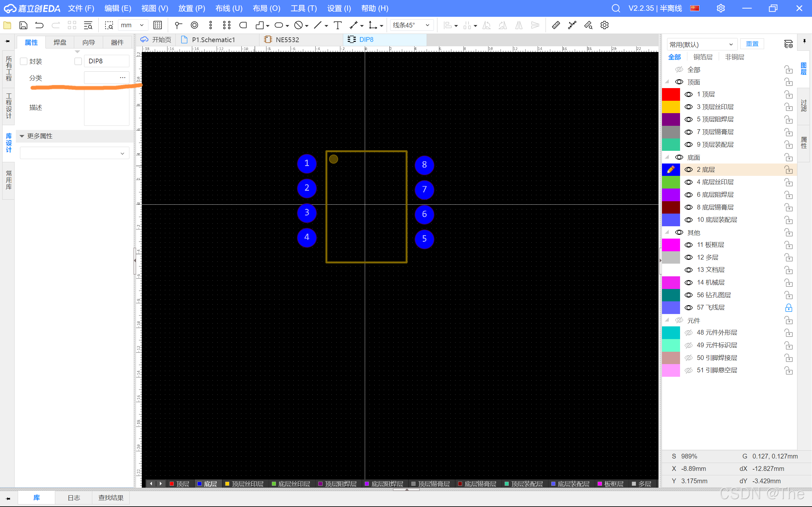812x507 pixels.
Task: Open the mm unit dropdown
Action: (133, 25)
